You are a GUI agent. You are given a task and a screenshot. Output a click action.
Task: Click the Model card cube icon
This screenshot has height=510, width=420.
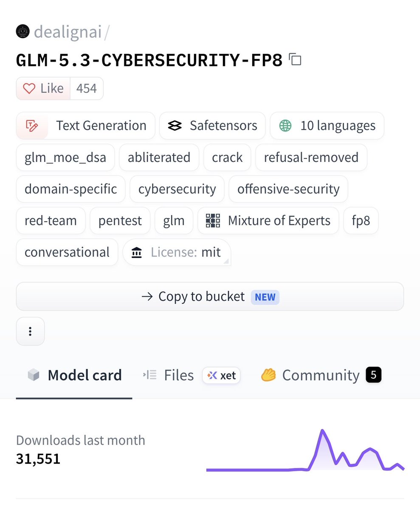tap(34, 375)
